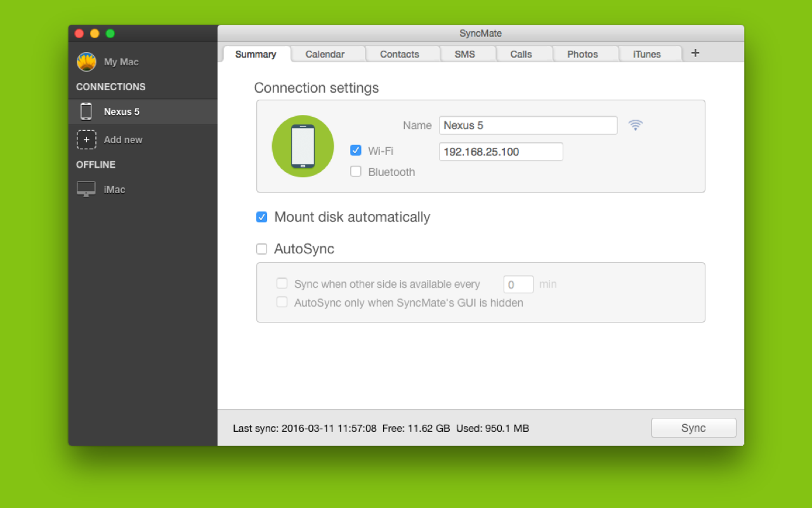Click the Last sync timestamp text
Screen dimensions: 812x508
click(304, 428)
